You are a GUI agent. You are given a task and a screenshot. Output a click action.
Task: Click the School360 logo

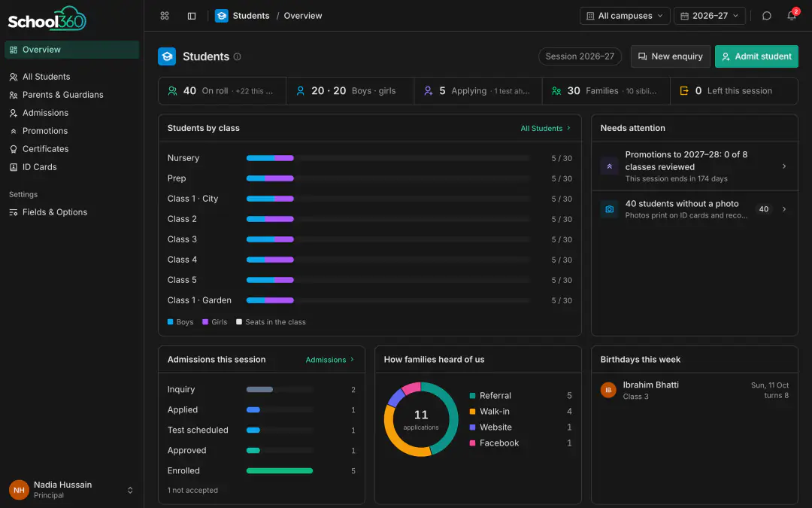[x=47, y=19]
